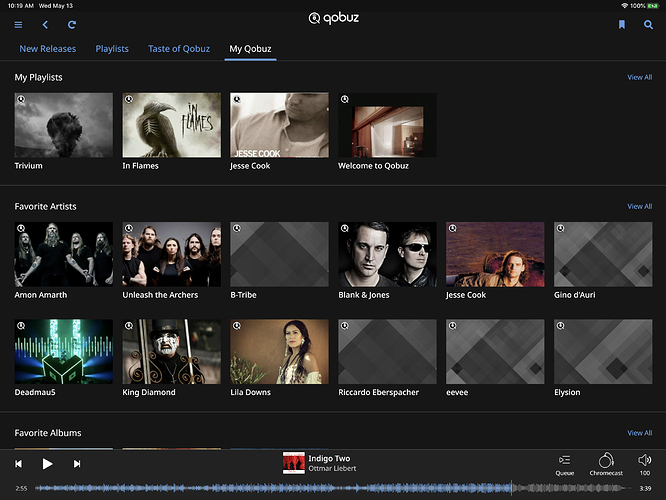Open the Queue

(564, 465)
